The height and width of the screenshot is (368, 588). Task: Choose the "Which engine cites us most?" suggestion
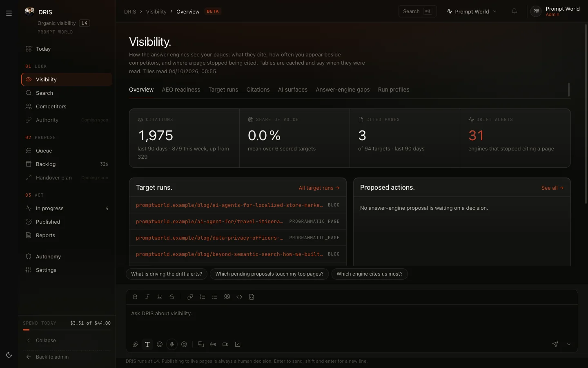point(370,274)
